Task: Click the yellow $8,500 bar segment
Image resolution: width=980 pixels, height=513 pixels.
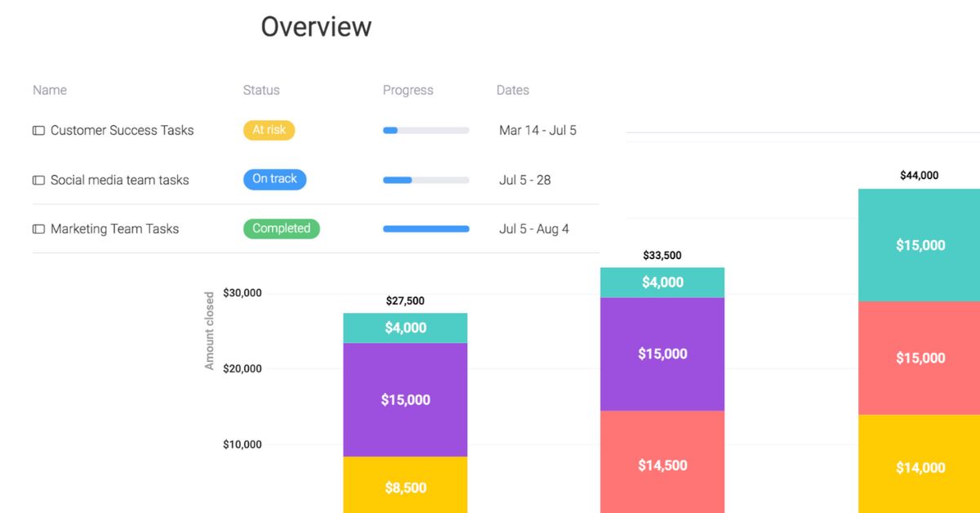Action: pyautogui.click(x=405, y=487)
